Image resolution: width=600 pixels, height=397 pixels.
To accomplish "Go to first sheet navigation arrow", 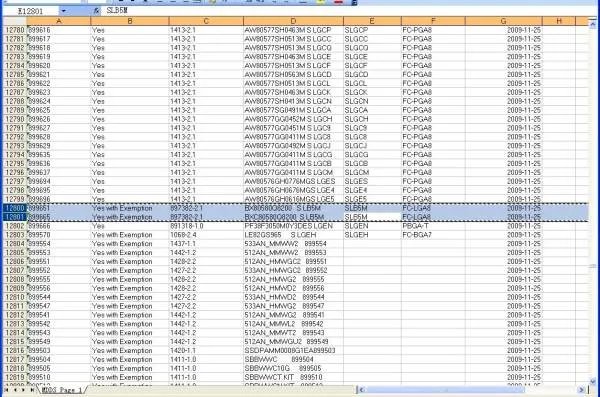I will click(x=6, y=390).
